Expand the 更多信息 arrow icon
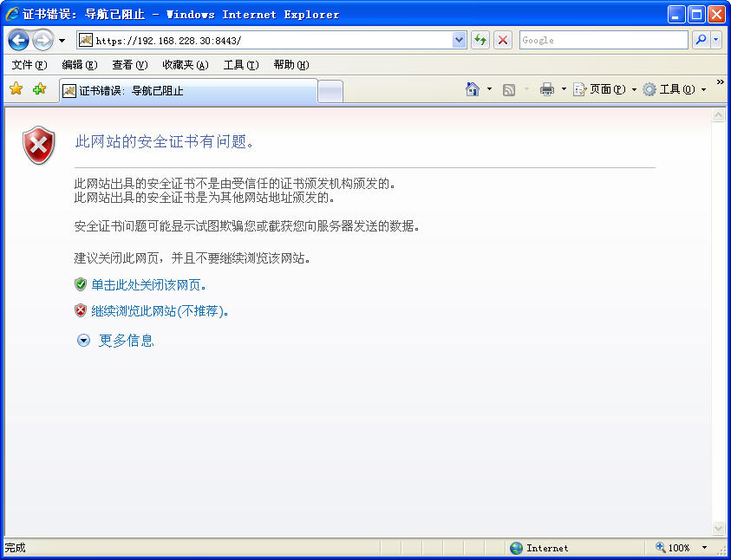 click(83, 341)
